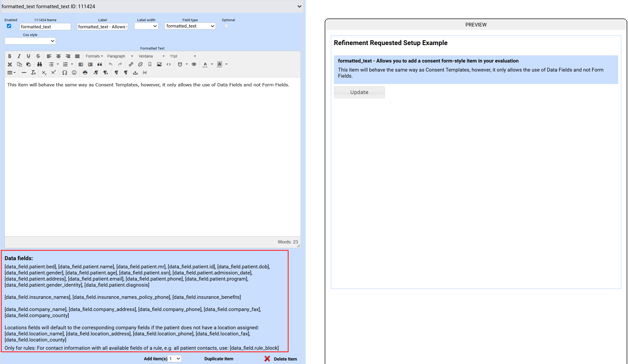This screenshot has width=628, height=364.
Task: Click the insert link icon
Action: click(131, 64)
